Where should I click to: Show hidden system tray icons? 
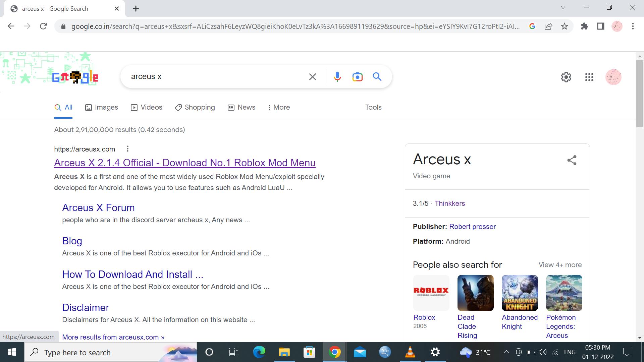(506, 352)
